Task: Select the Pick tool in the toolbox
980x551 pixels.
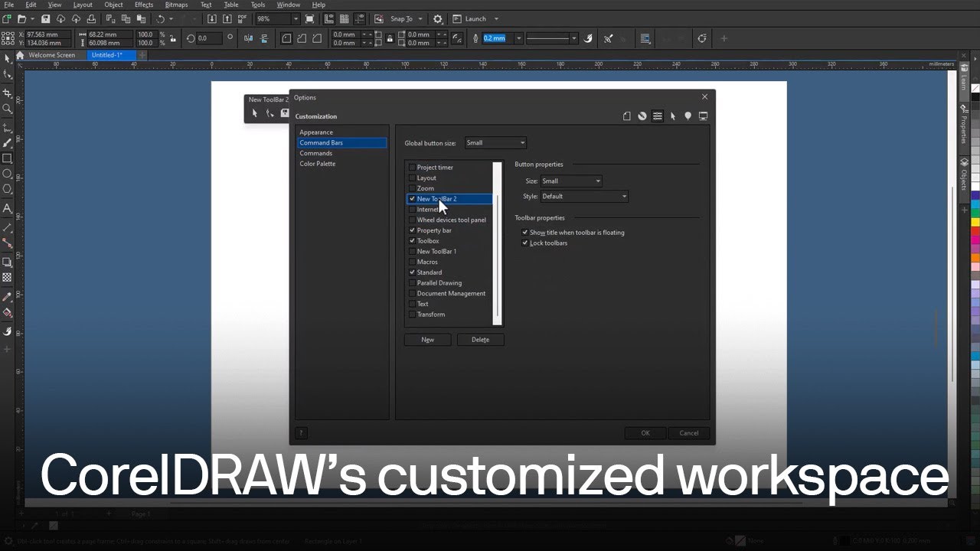Action: click(7, 58)
